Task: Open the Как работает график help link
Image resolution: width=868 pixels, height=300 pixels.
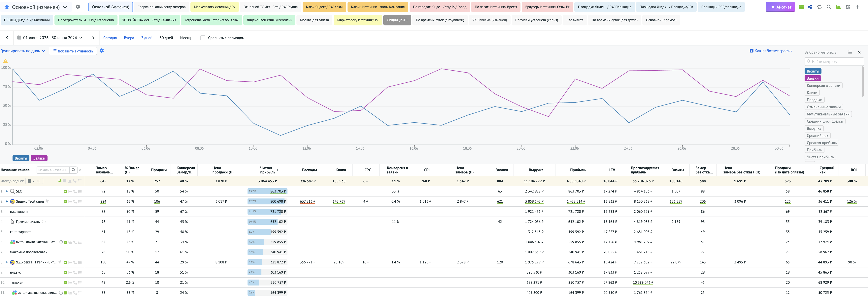Action: tap(771, 51)
